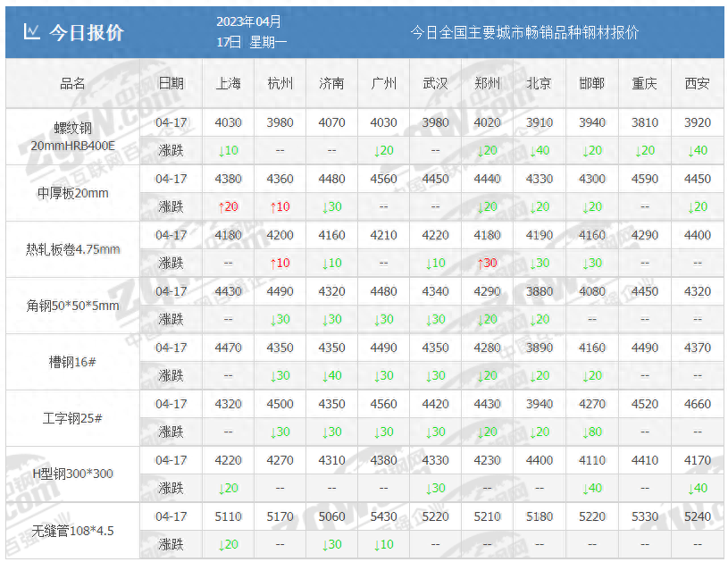Image resolution: width=728 pixels, height=562 pixels.
Task: Click 槽钢 price 3890 for 北京
Action: [539, 348]
